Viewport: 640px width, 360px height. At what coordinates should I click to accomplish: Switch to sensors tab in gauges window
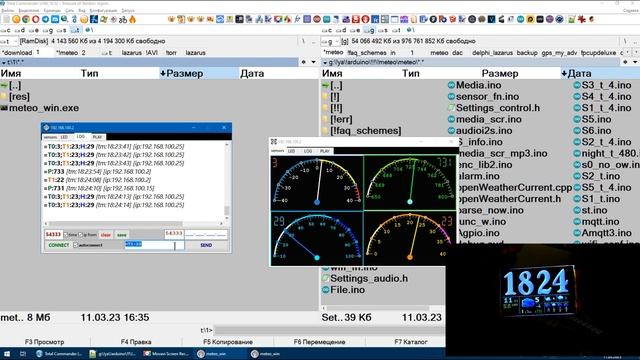[x=278, y=151]
